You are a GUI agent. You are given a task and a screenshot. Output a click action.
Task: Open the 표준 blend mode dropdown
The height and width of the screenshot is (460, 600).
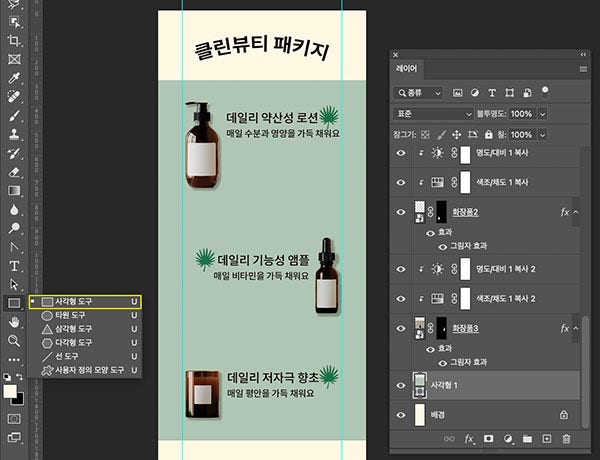click(433, 114)
